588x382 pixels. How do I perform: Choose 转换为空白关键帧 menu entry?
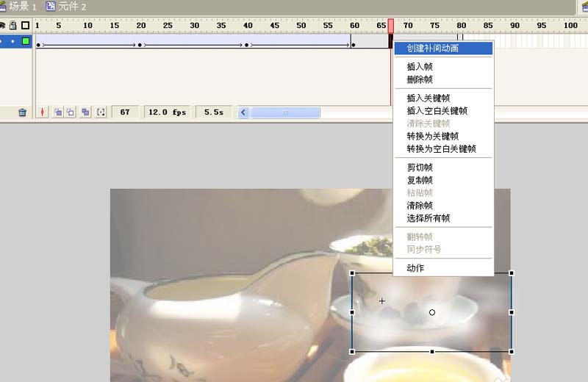(x=442, y=149)
